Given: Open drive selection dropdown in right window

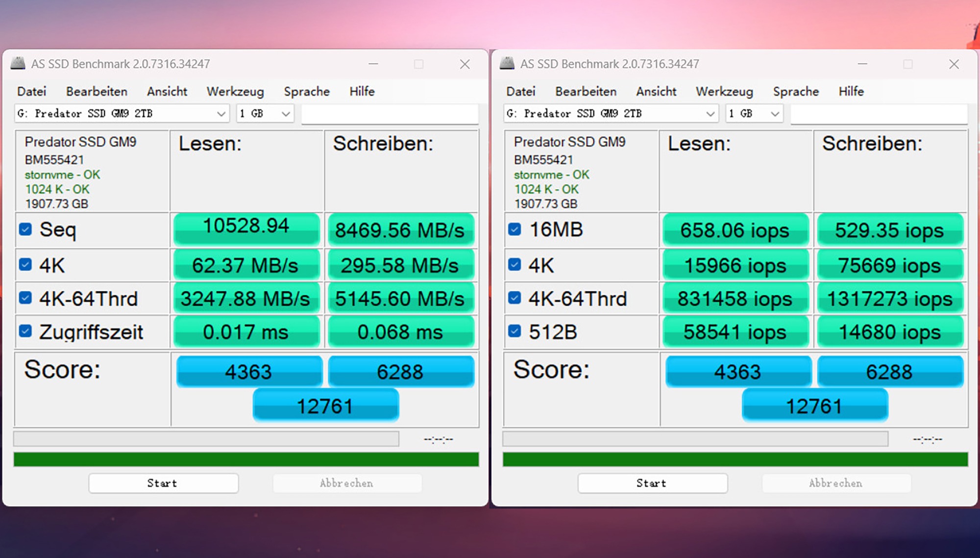Looking at the screenshot, I should pyautogui.click(x=611, y=114).
